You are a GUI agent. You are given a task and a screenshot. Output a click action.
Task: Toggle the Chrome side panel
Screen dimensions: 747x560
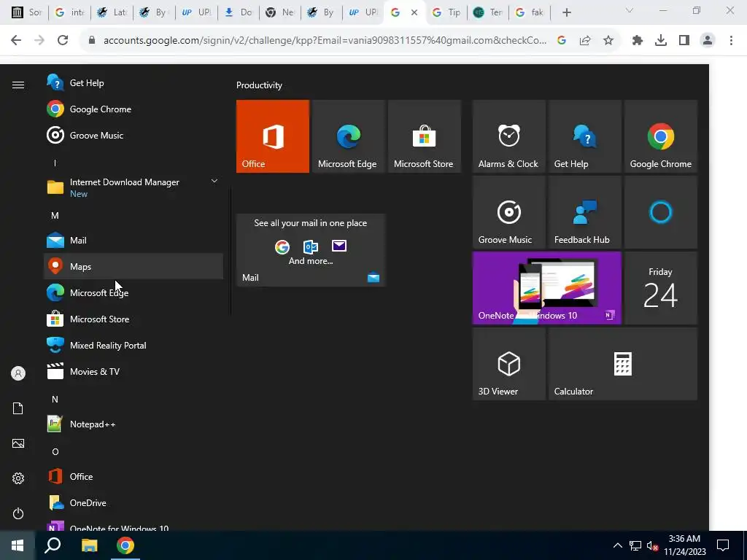pos(684,41)
